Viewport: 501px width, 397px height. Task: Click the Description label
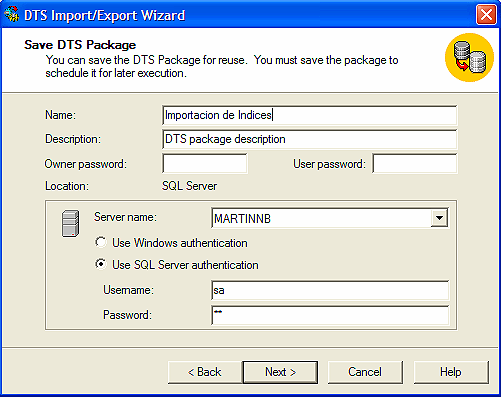(x=73, y=139)
